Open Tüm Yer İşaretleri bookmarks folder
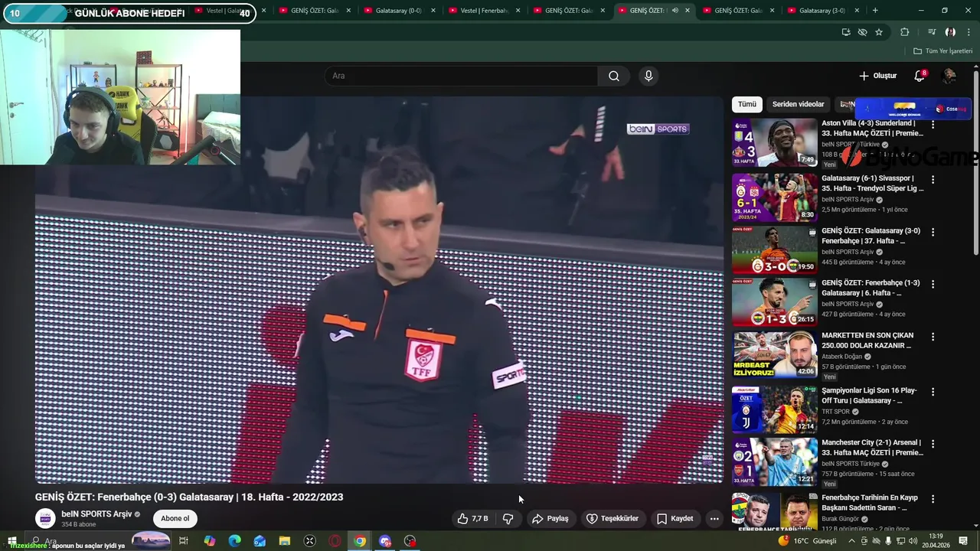 pyautogui.click(x=942, y=51)
